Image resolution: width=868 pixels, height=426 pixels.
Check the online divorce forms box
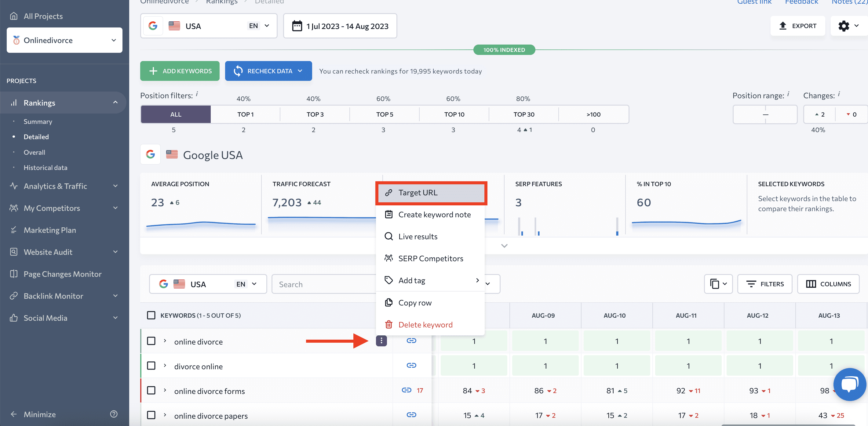pos(151,390)
